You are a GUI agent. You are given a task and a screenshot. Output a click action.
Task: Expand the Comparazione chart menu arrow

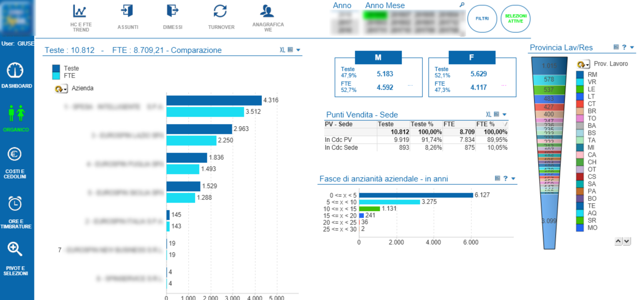[x=298, y=50]
